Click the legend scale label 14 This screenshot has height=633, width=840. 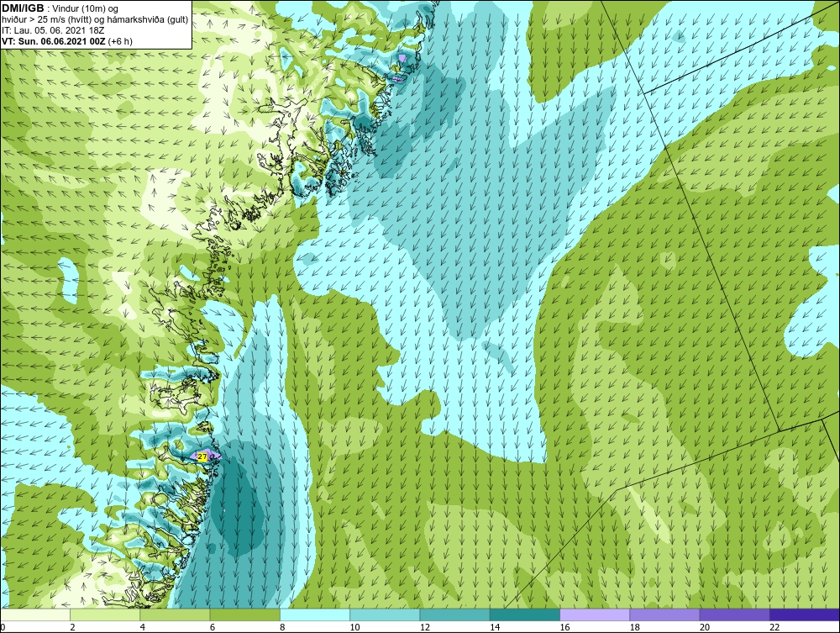pos(495,628)
